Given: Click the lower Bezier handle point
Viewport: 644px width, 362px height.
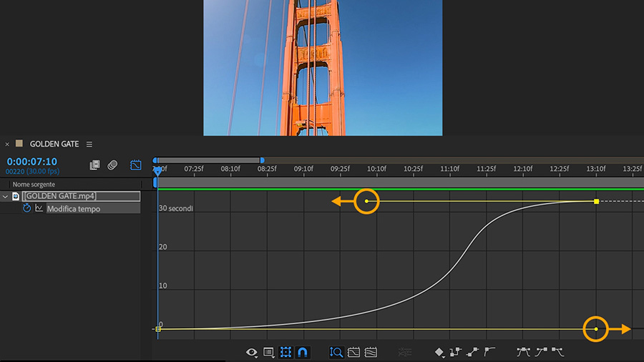Looking at the screenshot, I should 596,329.
